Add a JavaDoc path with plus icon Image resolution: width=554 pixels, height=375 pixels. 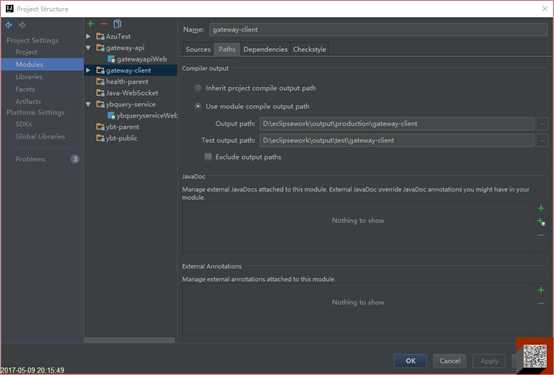click(541, 209)
